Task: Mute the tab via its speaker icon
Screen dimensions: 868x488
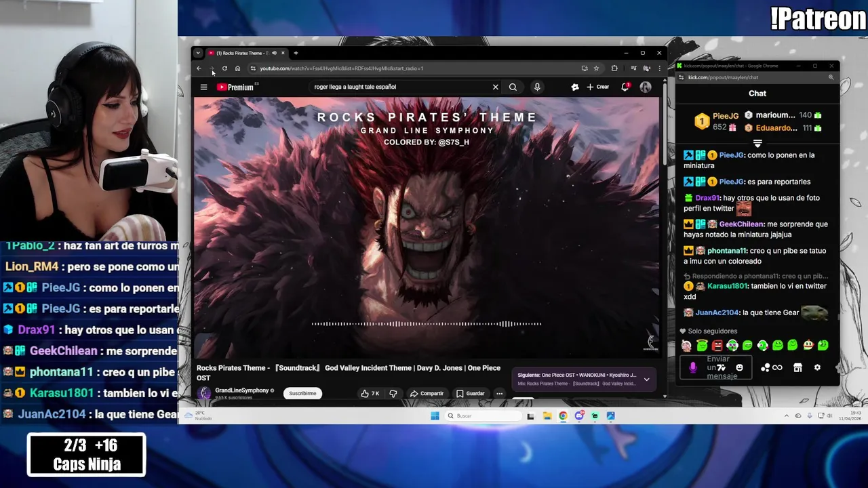Action: (x=274, y=53)
